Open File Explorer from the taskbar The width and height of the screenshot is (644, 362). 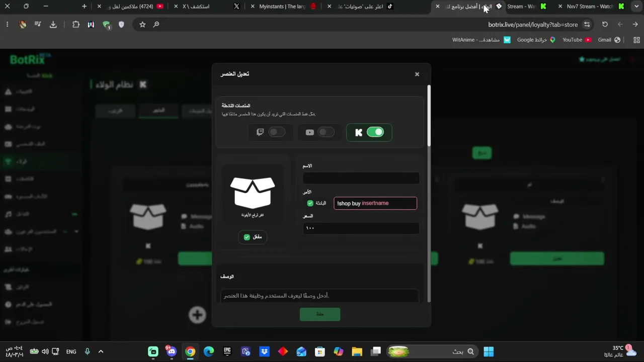pos(357,351)
